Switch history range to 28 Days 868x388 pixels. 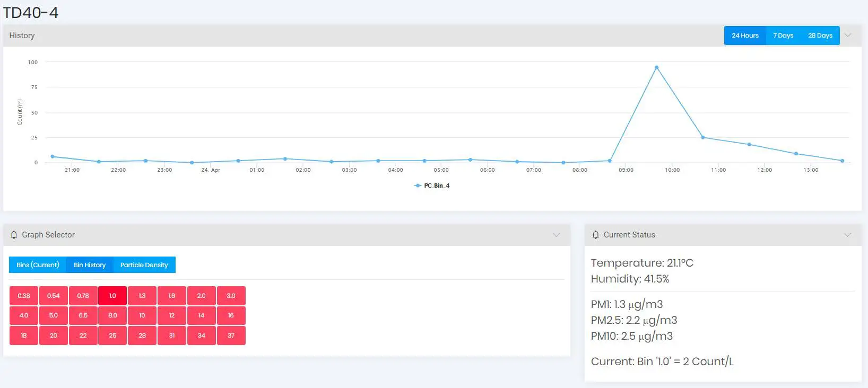tap(820, 36)
